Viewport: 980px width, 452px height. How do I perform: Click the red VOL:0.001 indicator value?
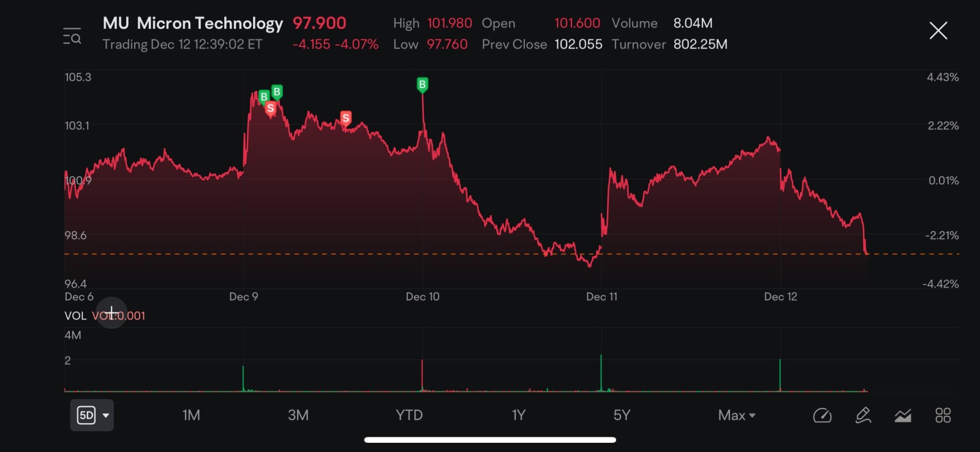(119, 315)
